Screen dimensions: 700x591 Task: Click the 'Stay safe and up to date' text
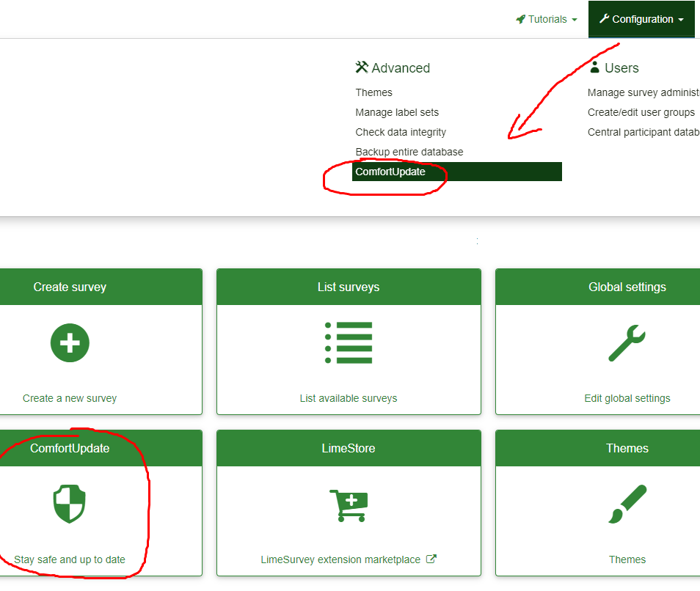click(x=70, y=559)
